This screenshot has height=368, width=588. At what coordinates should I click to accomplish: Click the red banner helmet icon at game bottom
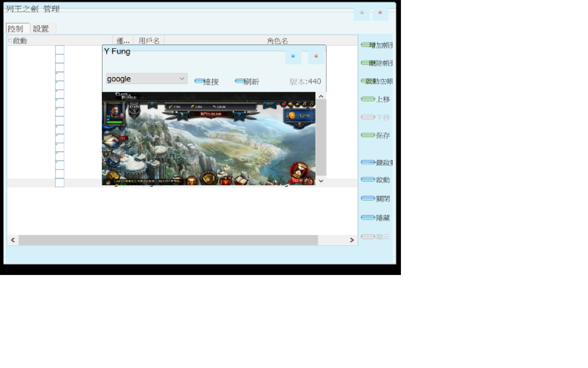[x=226, y=180]
